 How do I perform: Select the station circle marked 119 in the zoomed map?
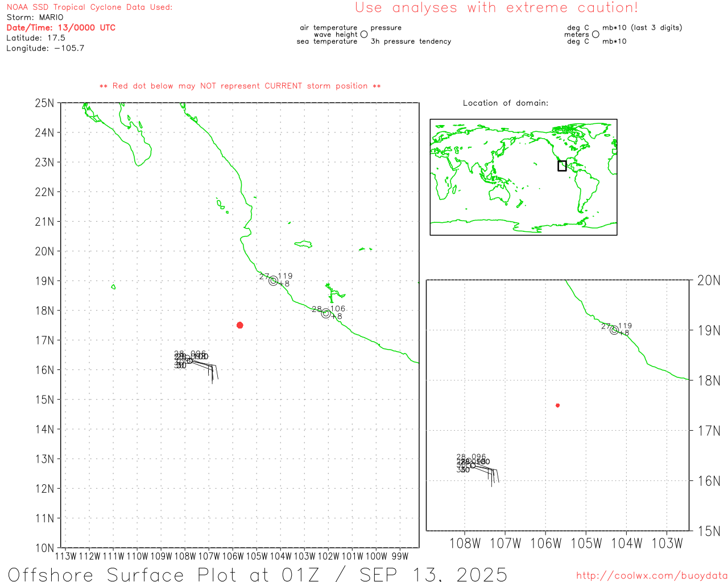(614, 330)
